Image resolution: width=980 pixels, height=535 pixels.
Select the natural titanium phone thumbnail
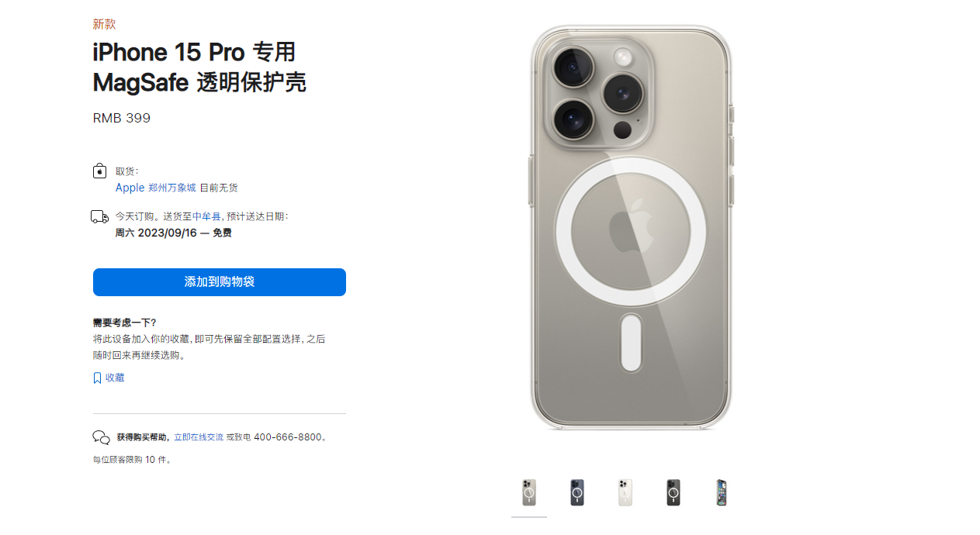529,493
